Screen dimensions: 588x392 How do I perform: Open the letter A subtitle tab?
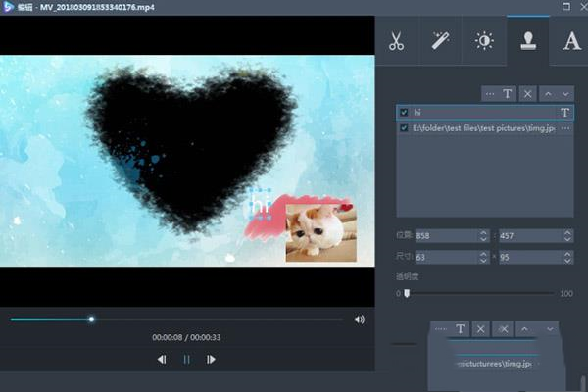pos(571,40)
